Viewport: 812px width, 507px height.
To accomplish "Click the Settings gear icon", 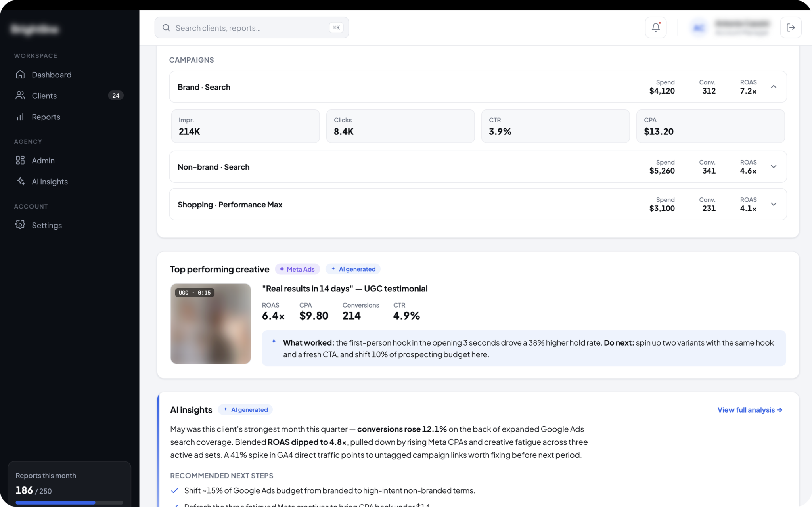I will point(20,225).
